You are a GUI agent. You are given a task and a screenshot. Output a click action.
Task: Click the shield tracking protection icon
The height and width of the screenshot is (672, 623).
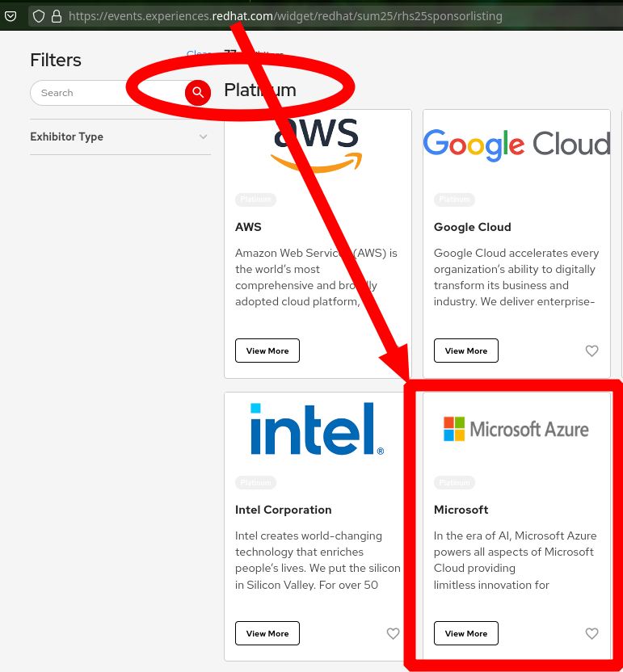(39, 16)
